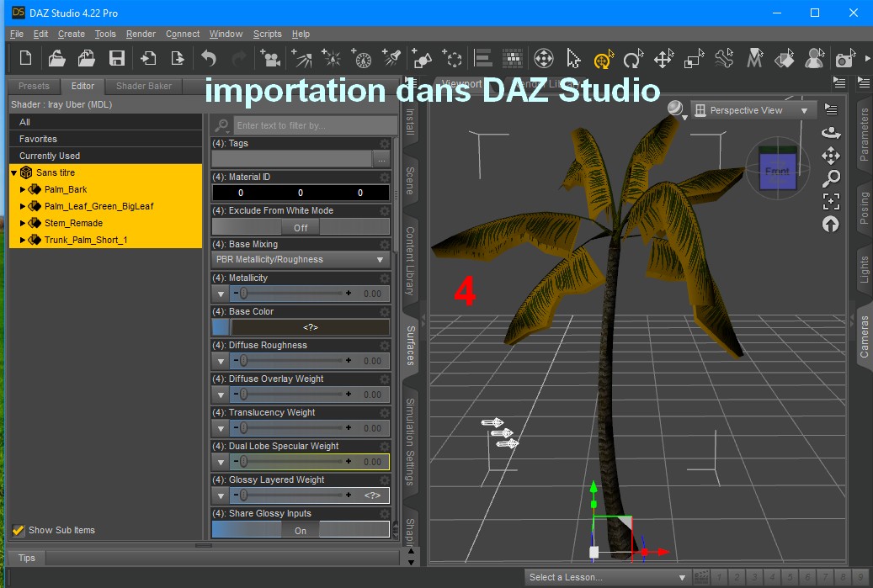Click the Tags ellipsis button
The width and height of the screenshot is (873, 588).
[x=381, y=160]
